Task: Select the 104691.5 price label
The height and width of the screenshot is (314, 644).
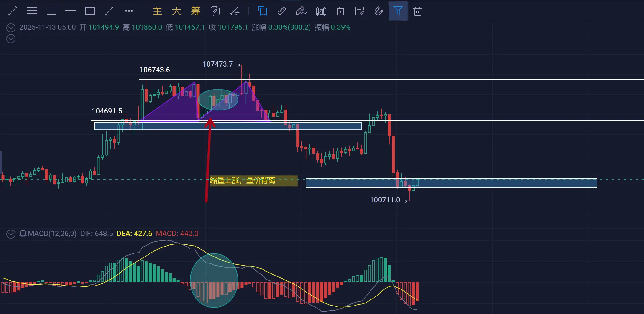Action: (x=107, y=111)
